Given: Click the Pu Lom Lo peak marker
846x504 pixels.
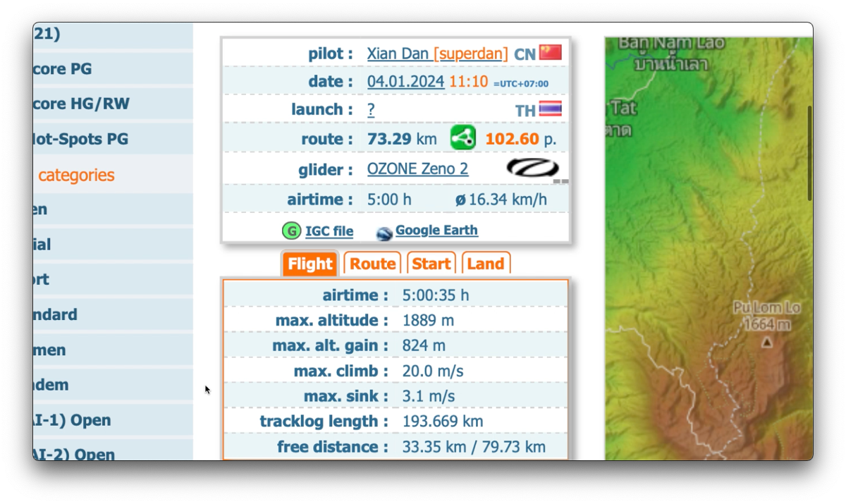Looking at the screenshot, I should 766,342.
